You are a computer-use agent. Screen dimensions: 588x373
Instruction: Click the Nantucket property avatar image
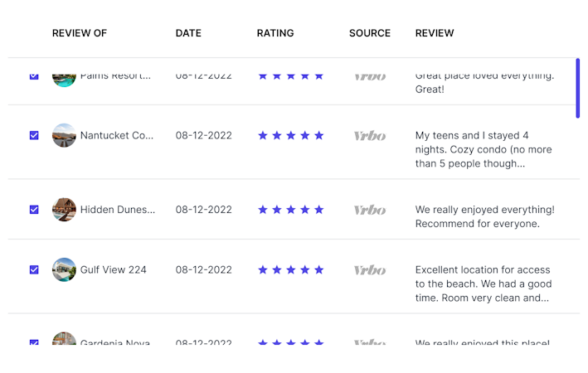[64, 135]
